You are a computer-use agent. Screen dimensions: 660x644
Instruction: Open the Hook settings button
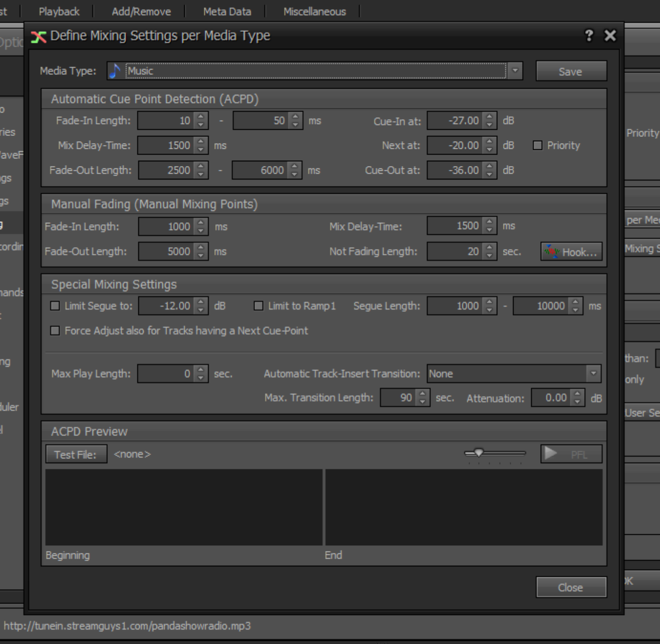point(571,251)
